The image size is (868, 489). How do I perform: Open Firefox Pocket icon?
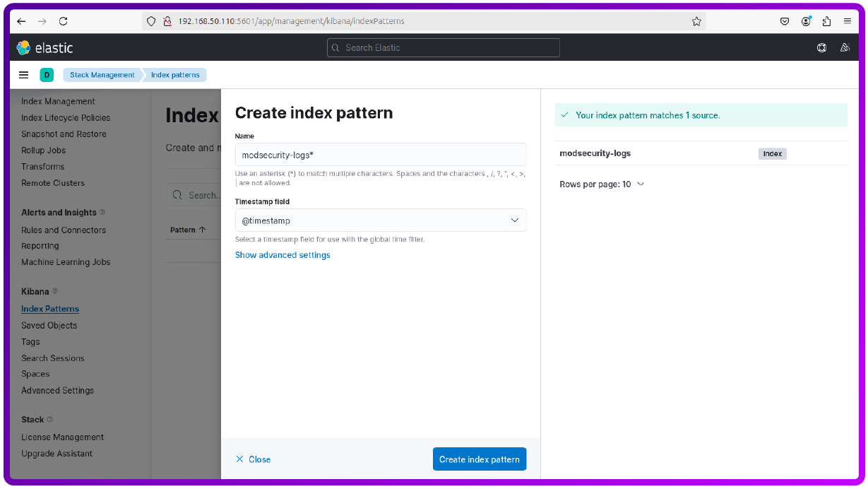tap(784, 21)
